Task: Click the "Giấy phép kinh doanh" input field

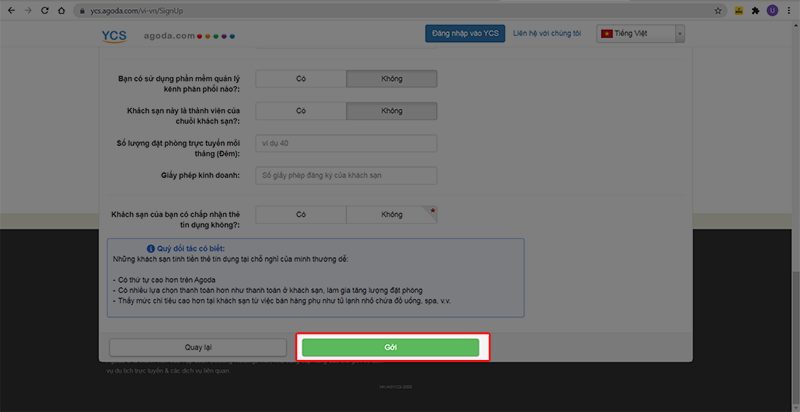Action: [346, 176]
